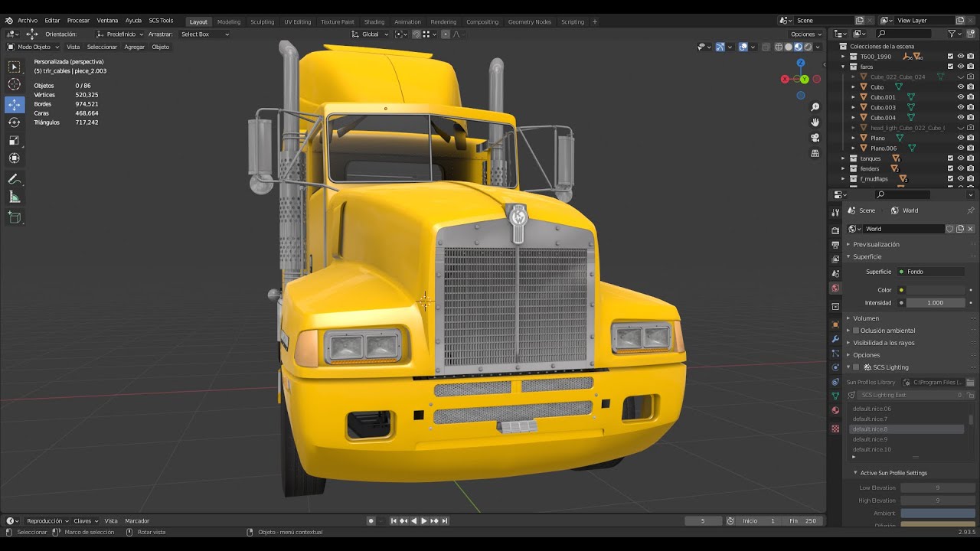Disable render for Cubo.004 camera icon
The height and width of the screenshot is (551, 980).
(970, 117)
